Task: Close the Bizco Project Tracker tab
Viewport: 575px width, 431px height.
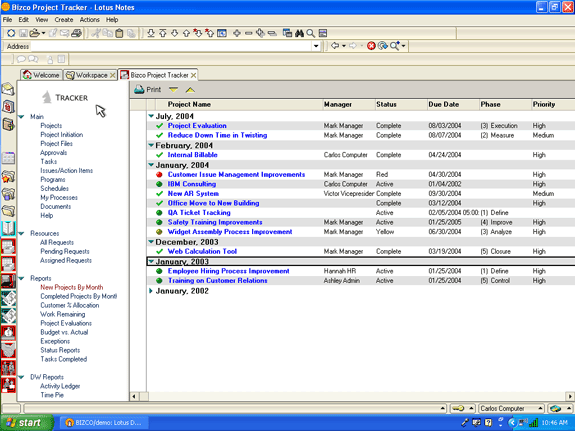Action: 193,75
